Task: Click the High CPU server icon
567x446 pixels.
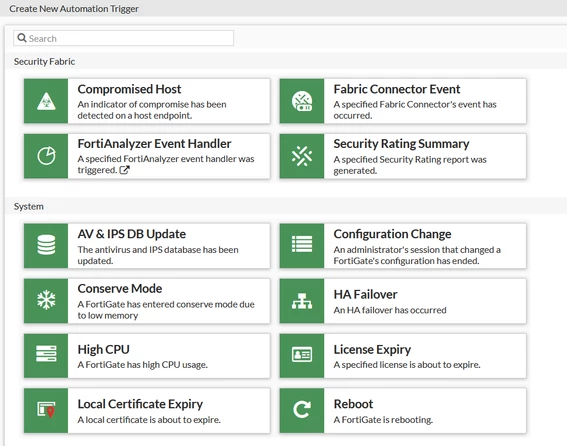Action: [46, 353]
